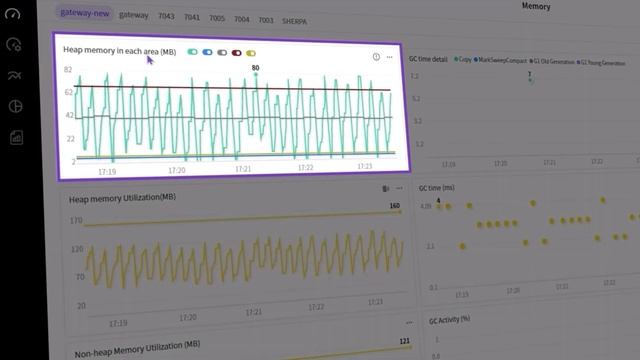This screenshot has width=640, height=360.
Task: Switch to the SHERPA tab
Action: 294,21
